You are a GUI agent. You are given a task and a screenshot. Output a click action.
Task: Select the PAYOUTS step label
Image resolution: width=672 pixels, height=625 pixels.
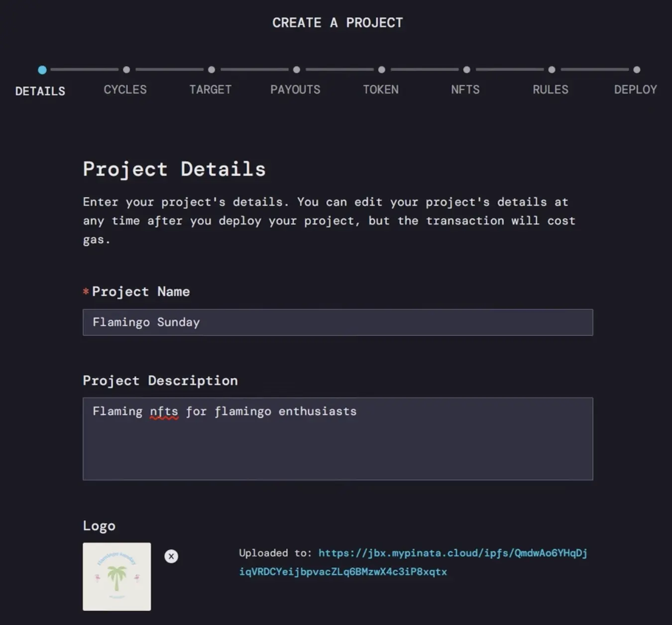click(295, 90)
